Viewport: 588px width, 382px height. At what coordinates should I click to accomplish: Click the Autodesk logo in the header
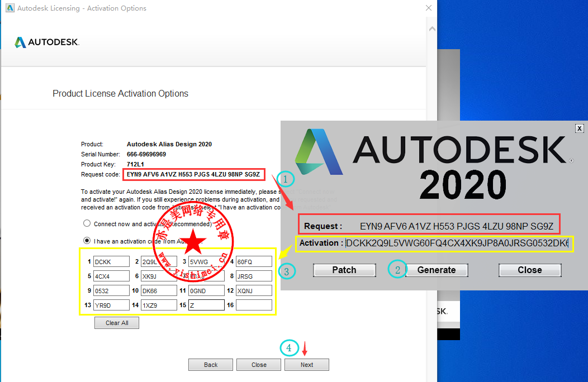coord(47,42)
